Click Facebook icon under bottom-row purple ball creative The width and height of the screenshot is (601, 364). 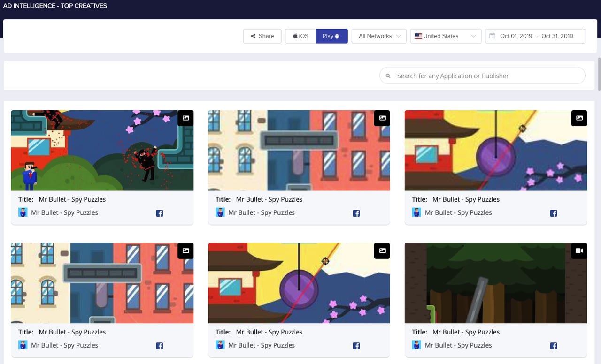(356, 346)
